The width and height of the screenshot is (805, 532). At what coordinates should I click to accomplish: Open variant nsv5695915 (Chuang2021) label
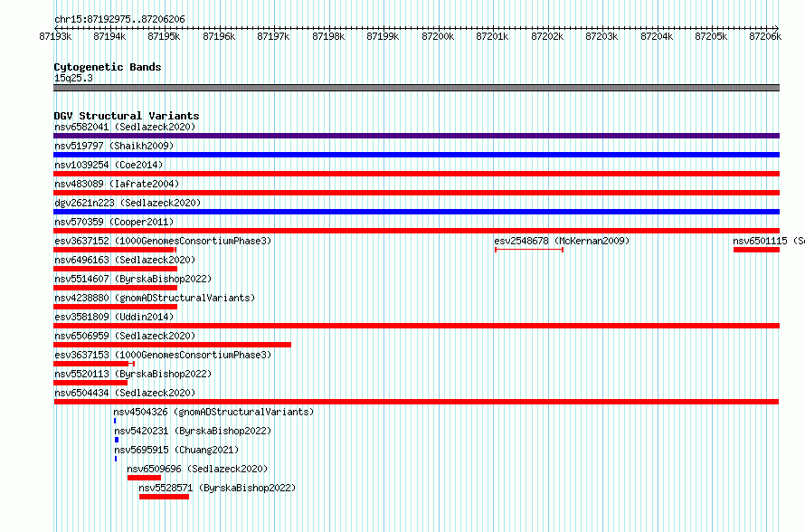[x=176, y=450]
